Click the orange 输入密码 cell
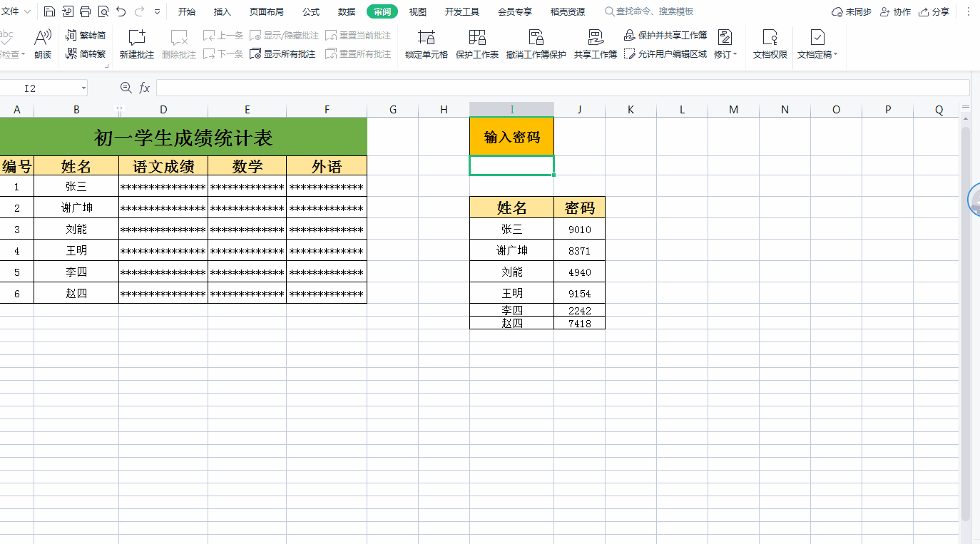The height and width of the screenshot is (544, 980). click(x=512, y=137)
